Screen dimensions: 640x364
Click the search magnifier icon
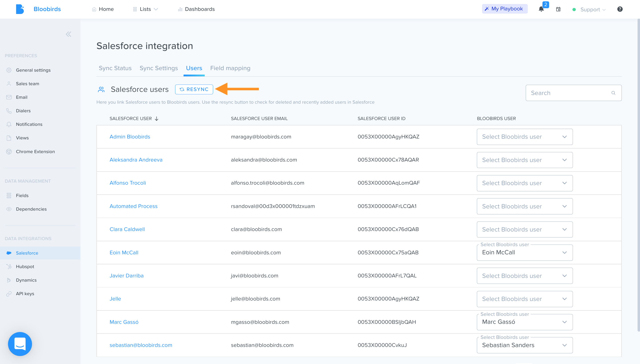click(613, 93)
